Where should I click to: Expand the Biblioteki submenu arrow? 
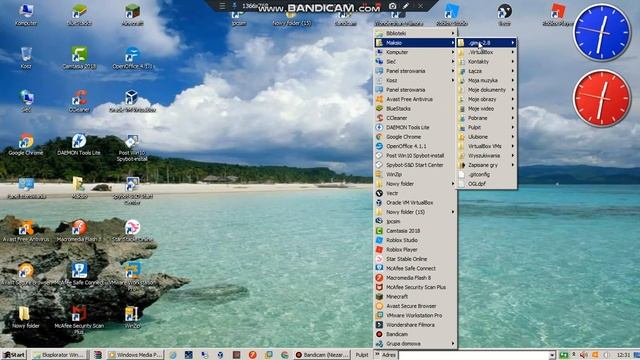pyautogui.click(x=453, y=33)
